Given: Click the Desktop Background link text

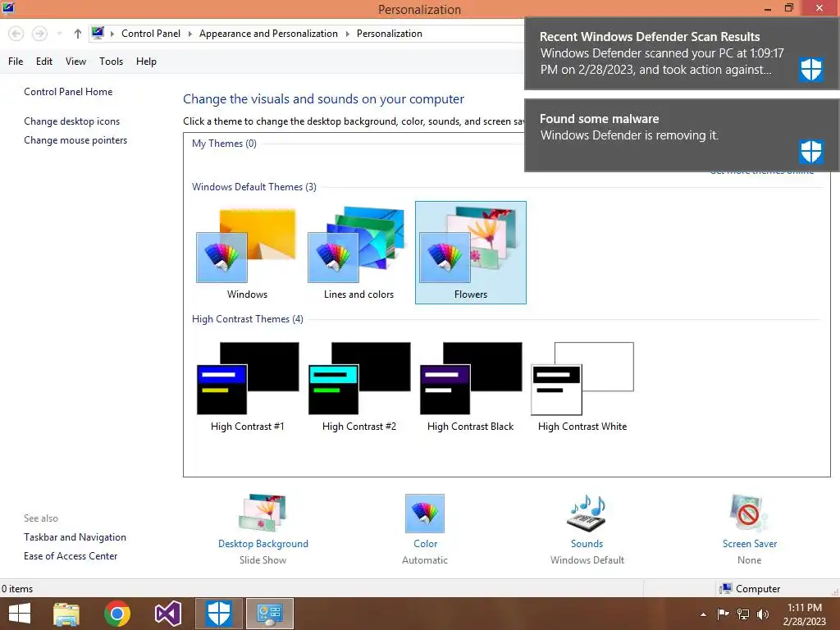Looking at the screenshot, I should (263, 544).
